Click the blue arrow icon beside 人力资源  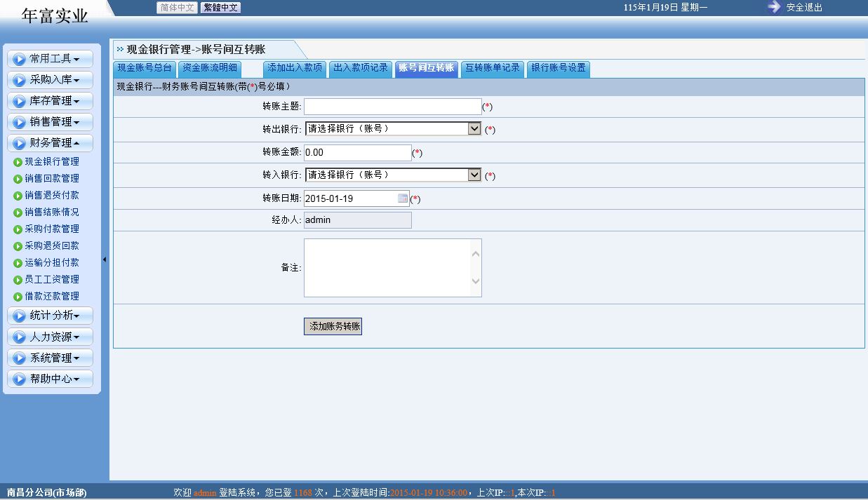(x=19, y=337)
